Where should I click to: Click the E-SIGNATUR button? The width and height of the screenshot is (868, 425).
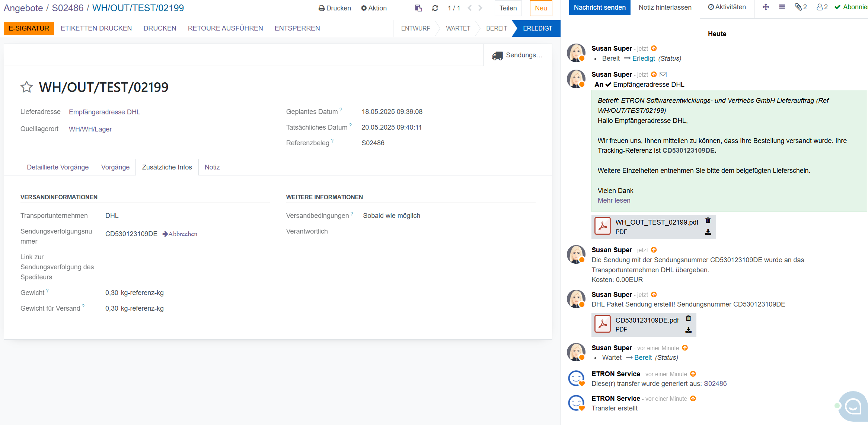29,28
